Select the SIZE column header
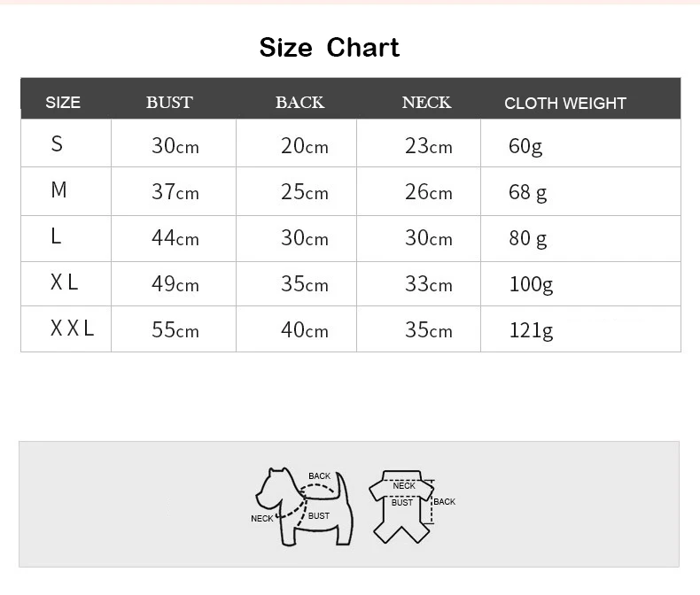Screen dimensions: 700x595 63,103
